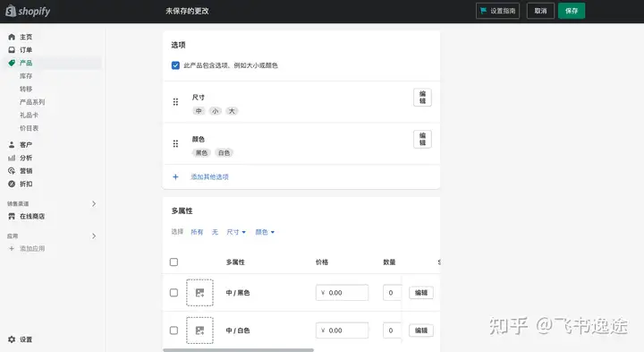This screenshot has width=644, height=352.
Task: Open 分析 in sidebar
Action: click(26, 158)
